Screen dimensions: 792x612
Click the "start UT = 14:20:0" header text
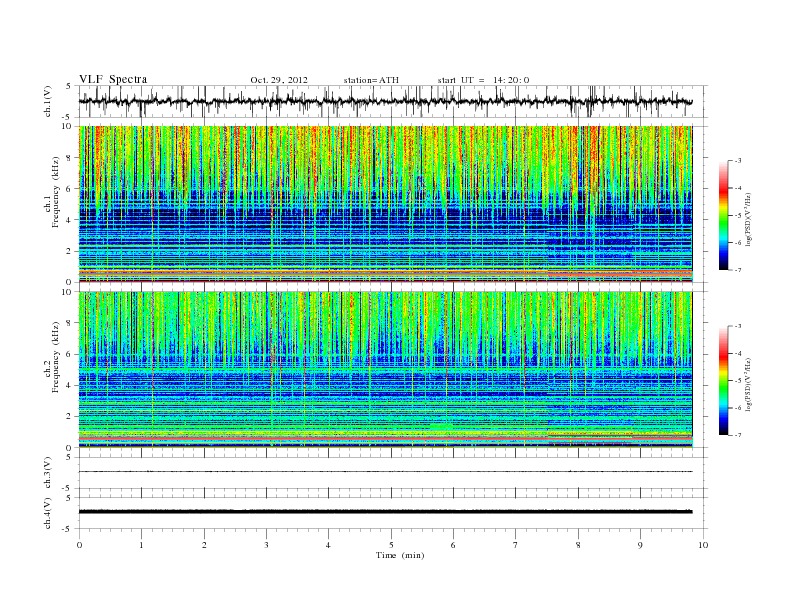[x=483, y=80]
